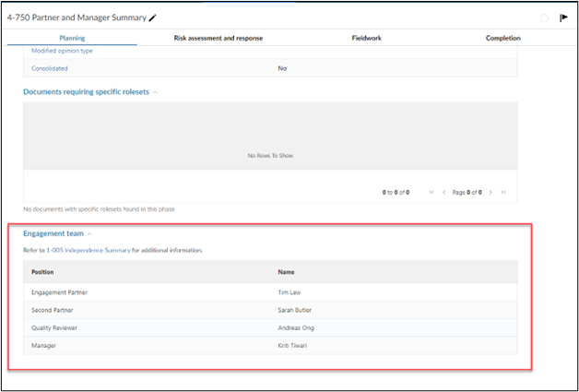Viewport: 579px width, 392px height.
Task: Click the '0 to 0 of 0' row count
Action: [x=396, y=192]
